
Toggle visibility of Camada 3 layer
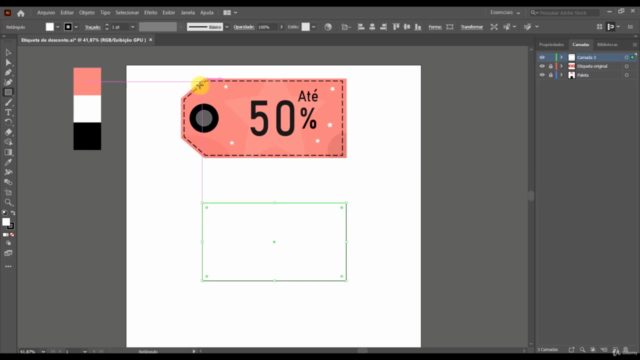point(542,58)
